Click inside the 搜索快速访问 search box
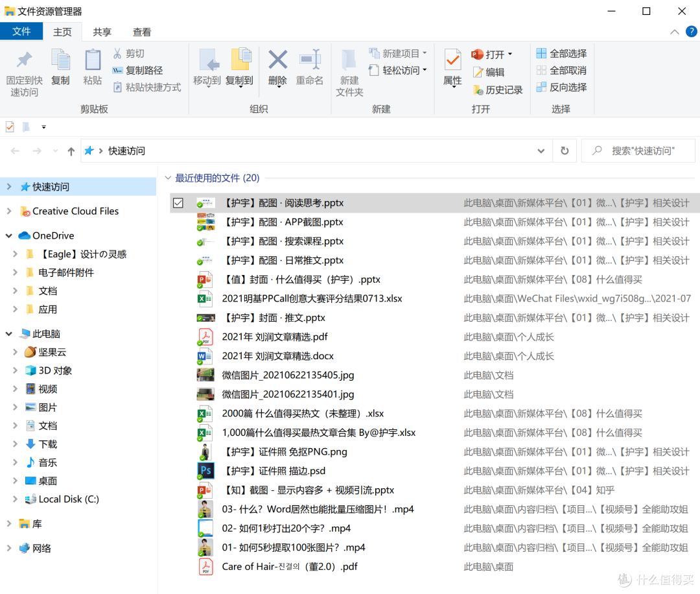The width and height of the screenshot is (700, 594). click(638, 150)
